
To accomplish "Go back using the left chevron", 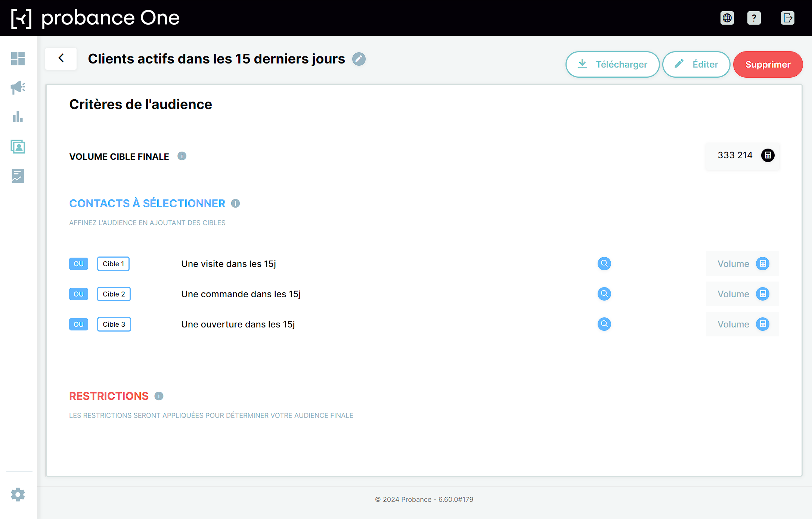I will (x=61, y=59).
